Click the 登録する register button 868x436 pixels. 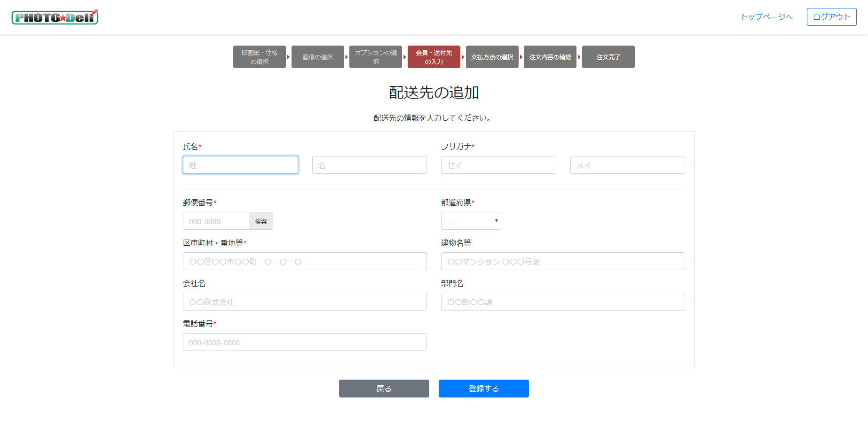(483, 389)
